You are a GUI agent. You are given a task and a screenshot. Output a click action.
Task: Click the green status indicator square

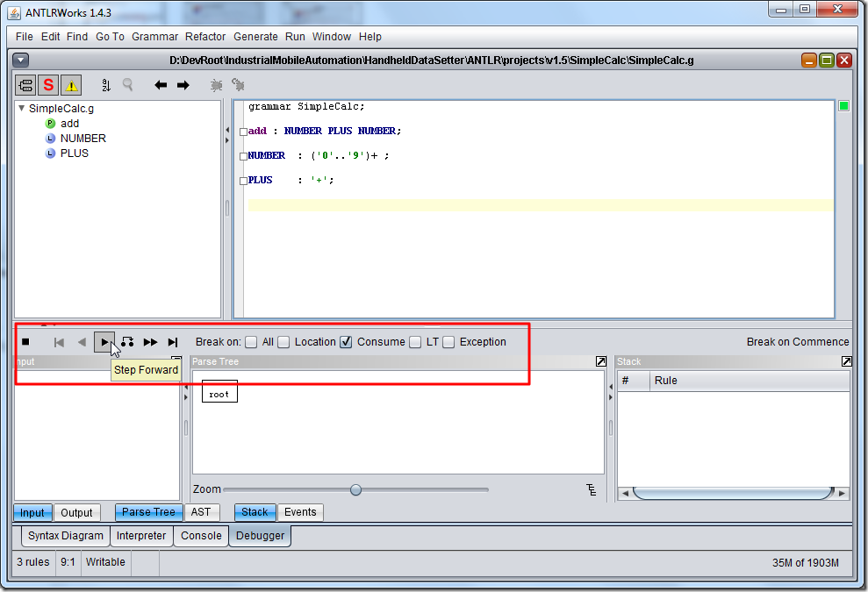click(x=843, y=105)
